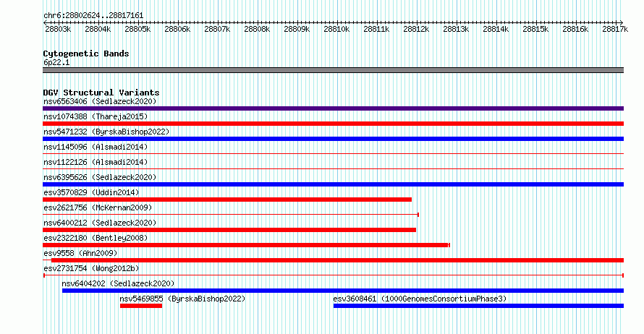The image size is (644, 334).
Task: Click the chr6:28802624..28817161 coordinates text
Action: 93,16
